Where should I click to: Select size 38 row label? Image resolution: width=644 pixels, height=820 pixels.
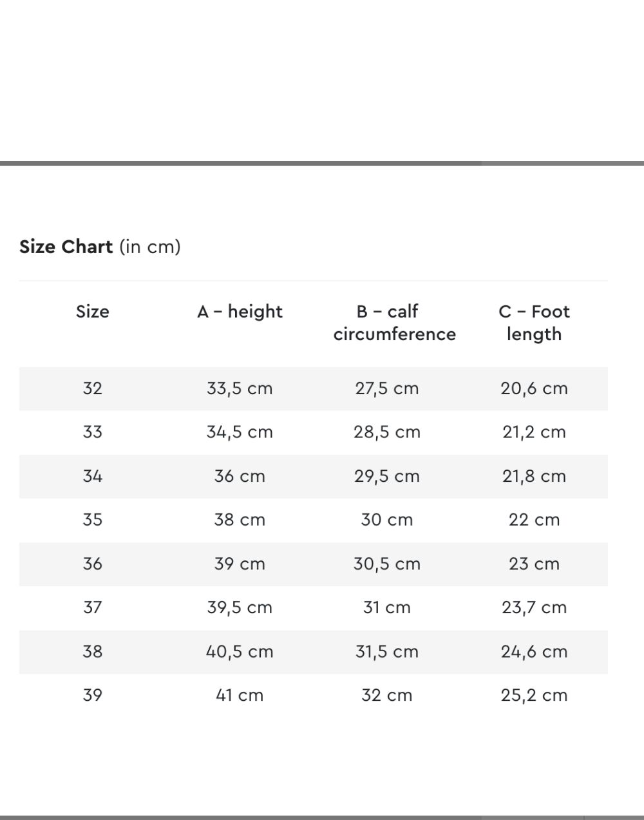[x=93, y=651]
